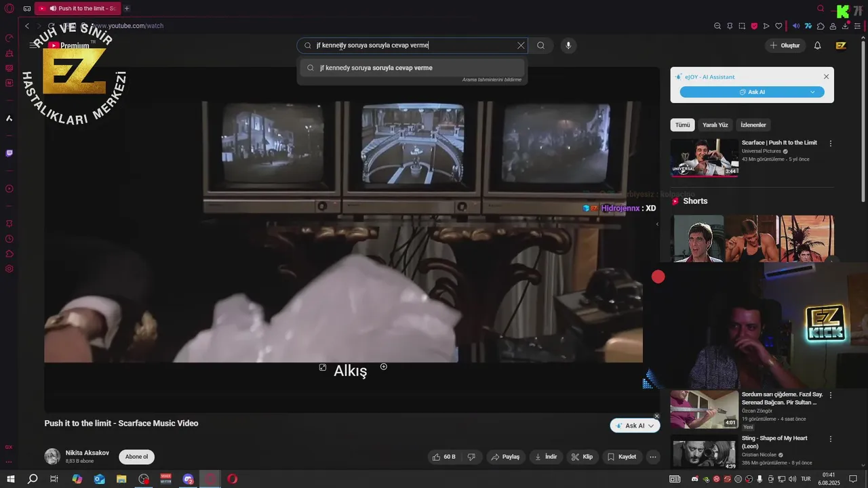Go back with browser back arrow
Screen dimensions: 868x488
pyautogui.click(x=27, y=26)
